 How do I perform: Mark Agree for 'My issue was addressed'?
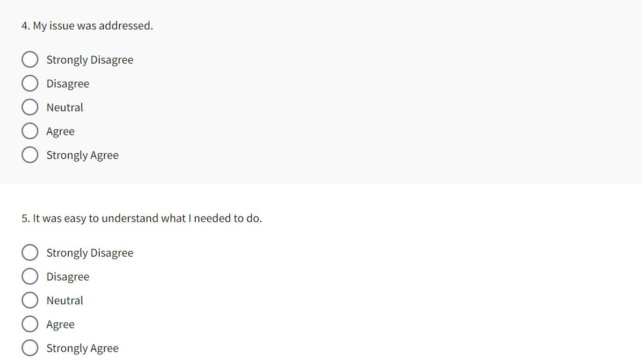pos(30,131)
